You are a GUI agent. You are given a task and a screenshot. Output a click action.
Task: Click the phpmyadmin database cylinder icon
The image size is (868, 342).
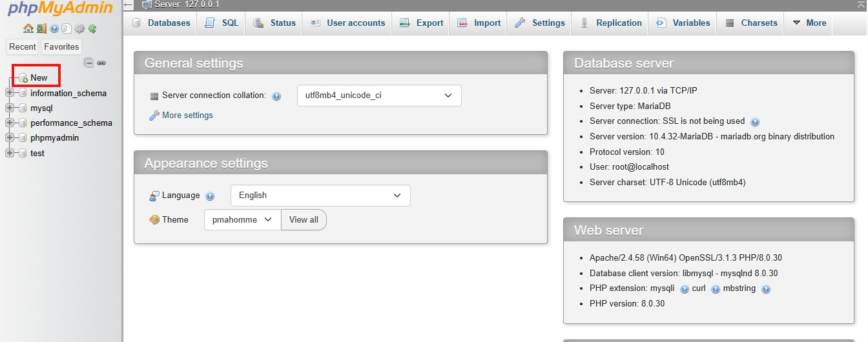(x=23, y=137)
